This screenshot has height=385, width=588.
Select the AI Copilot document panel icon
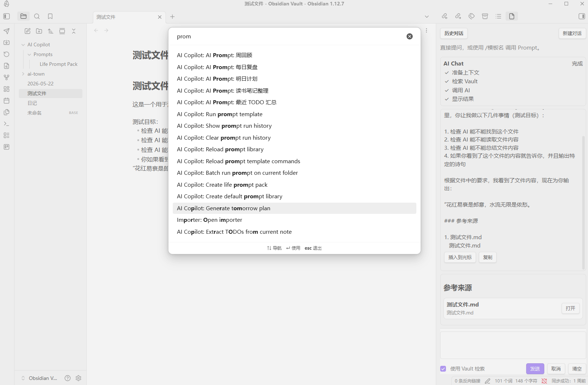(x=512, y=16)
